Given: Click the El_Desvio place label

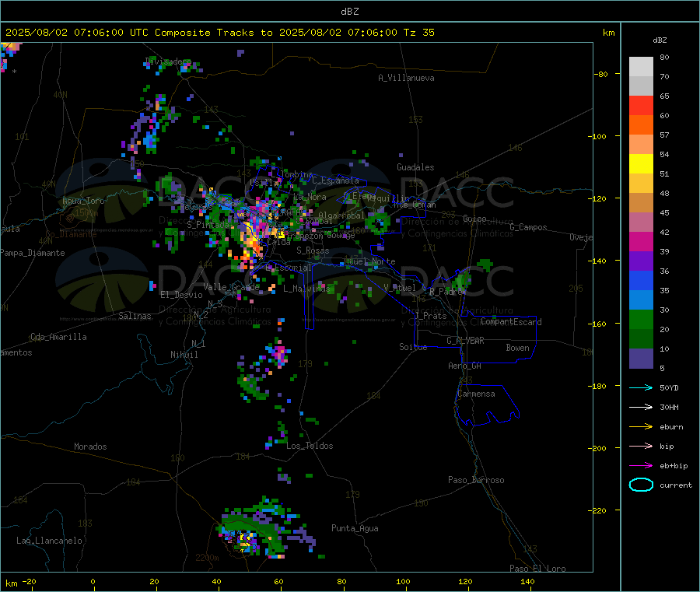Looking at the screenshot, I should tap(181, 295).
